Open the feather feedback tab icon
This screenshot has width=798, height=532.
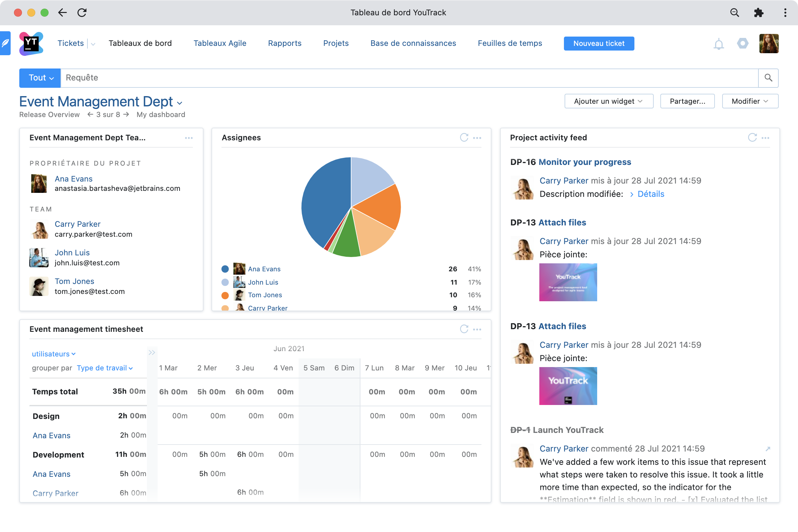coord(5,43)
